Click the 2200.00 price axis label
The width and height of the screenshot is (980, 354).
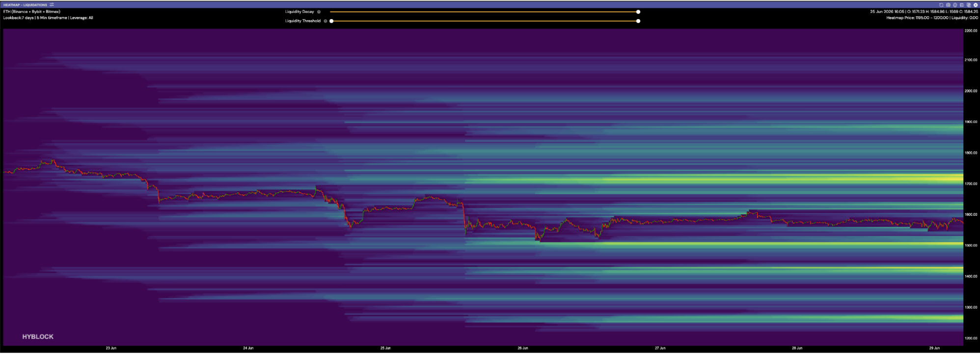(x=971, y=30)
